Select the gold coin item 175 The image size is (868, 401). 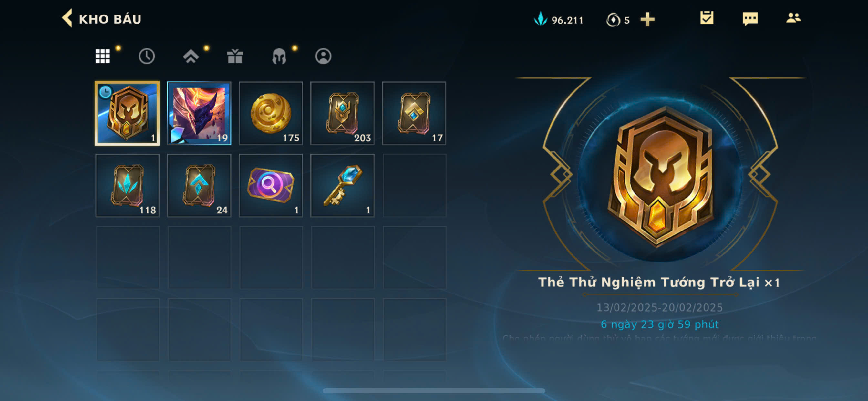coord(271,113)
